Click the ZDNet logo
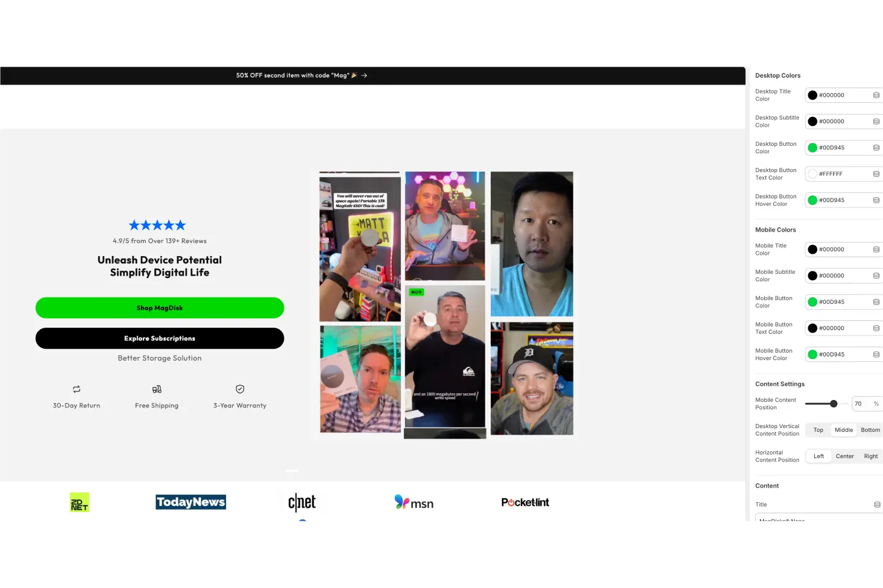 click(x=80, y=502)
